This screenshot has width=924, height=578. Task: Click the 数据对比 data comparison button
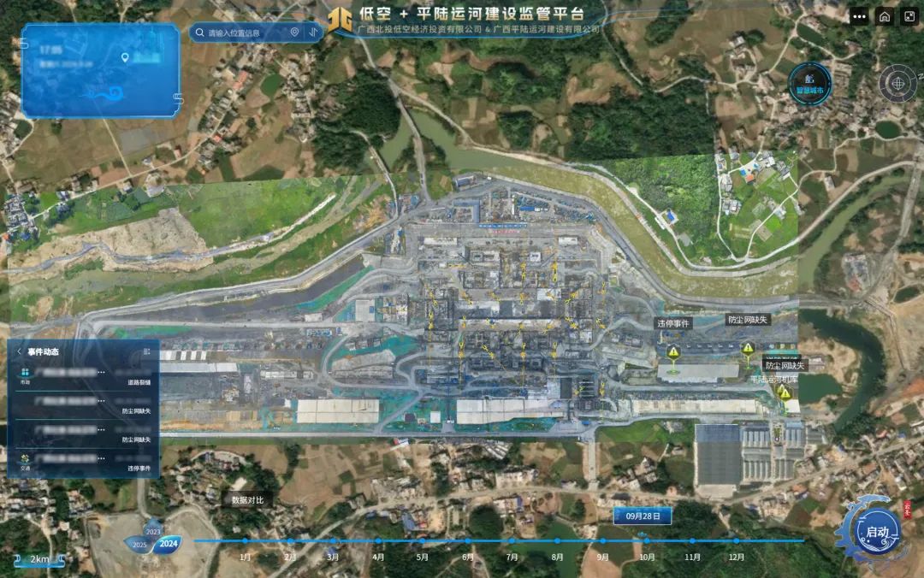click(x=247, y=500)
